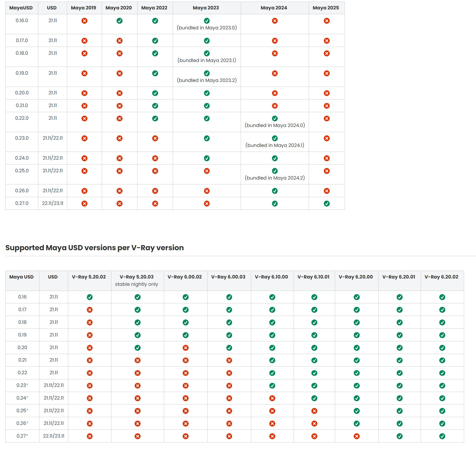Viewport: 476px width, 450px height.
Task: Click the 0.21 Maya USD cell in V-Ray table
Action: click(x=22, y=360)
